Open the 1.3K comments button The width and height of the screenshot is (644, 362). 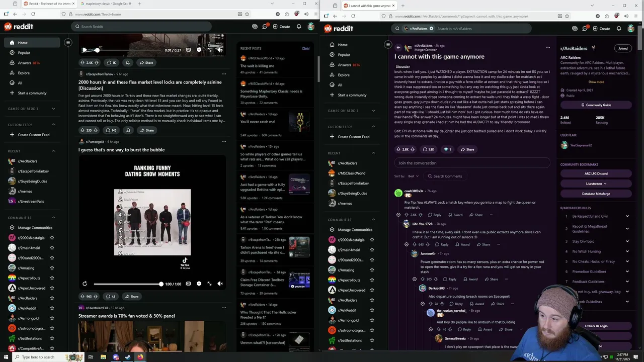(x=428, y=149)
